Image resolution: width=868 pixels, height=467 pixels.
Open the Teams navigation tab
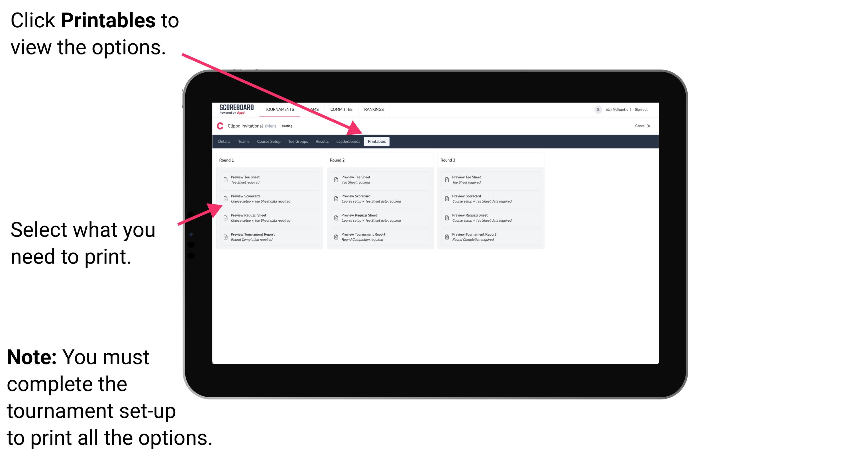[x=243, y=142]
